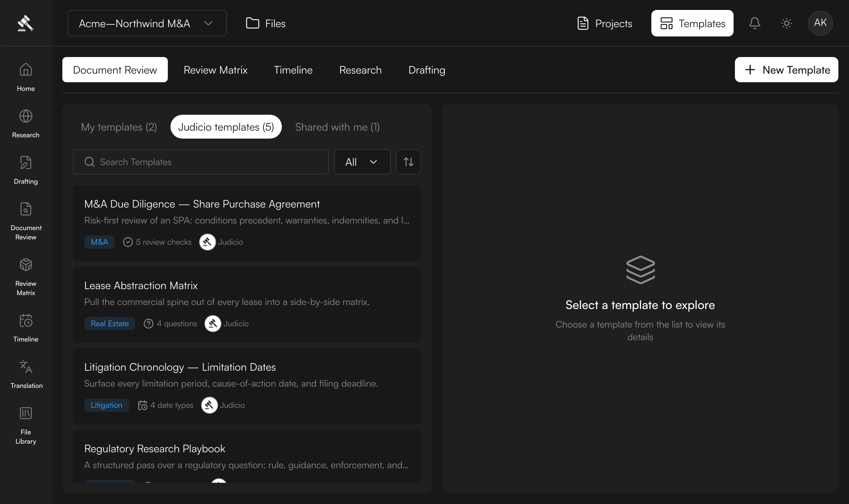Open the All category filter dropdown
The image size is (849, 504).
coord(362,162)
